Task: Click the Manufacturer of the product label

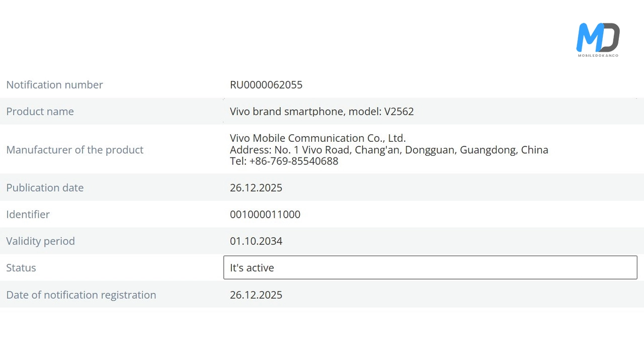Action: pos(74,149)
